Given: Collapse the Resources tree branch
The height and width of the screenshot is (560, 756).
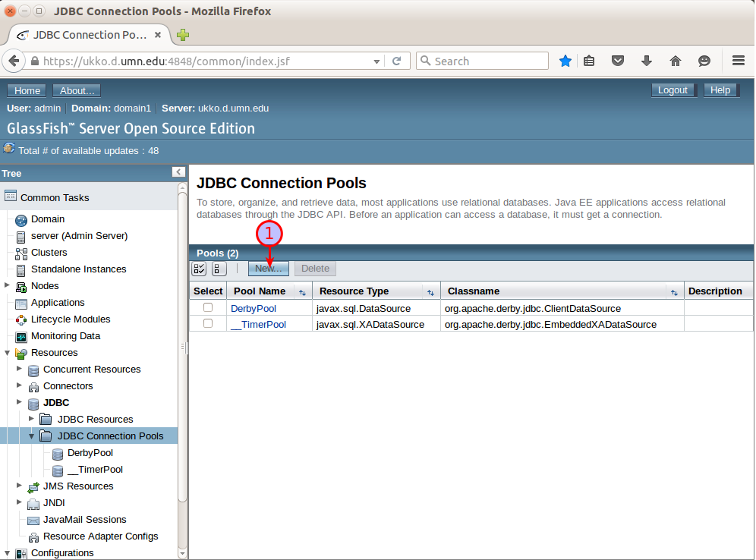Looking at the screenshot, I should click(8, 352).
